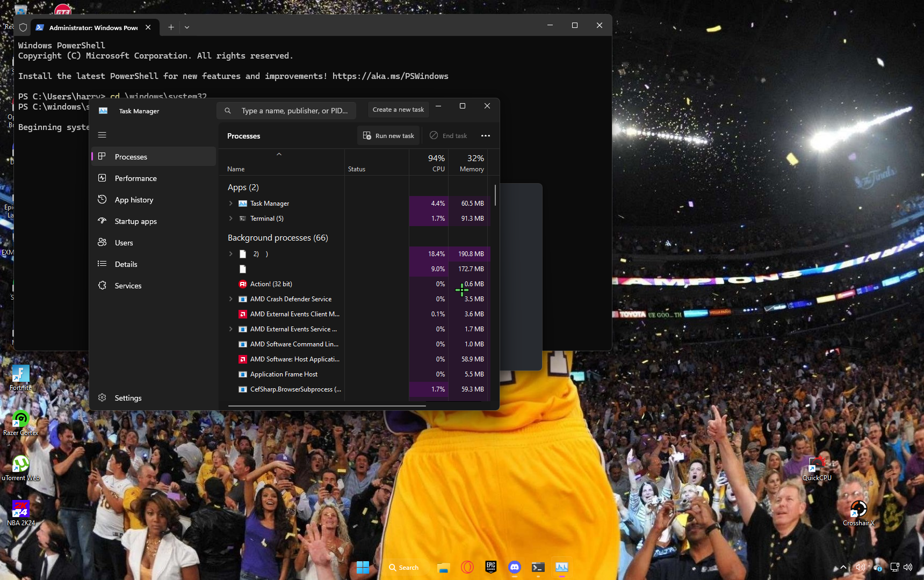Image resolution: width=924 pixels, height=580 pixels.
Task: Switch to Terminal from the taskbar
Action: pos(538,567)
